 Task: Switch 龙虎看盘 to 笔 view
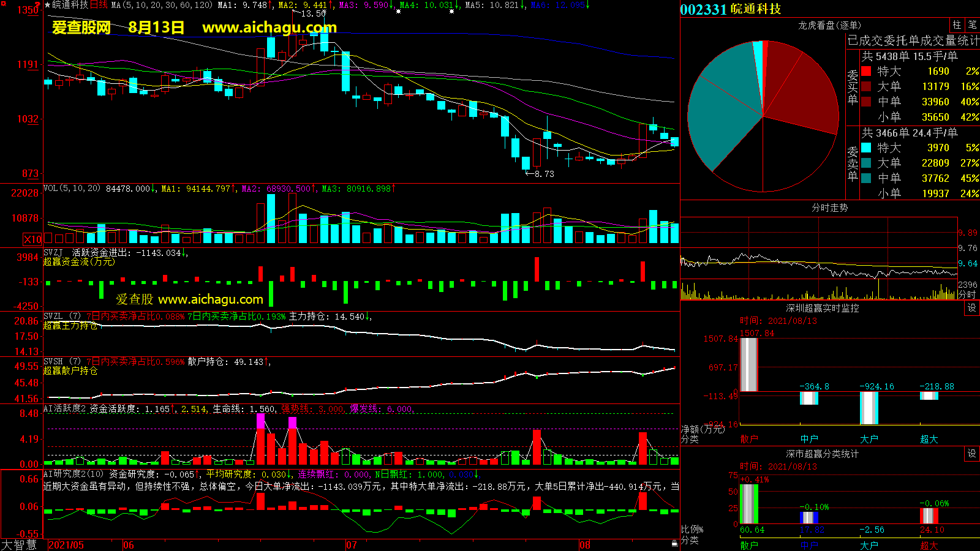(972, 24)
